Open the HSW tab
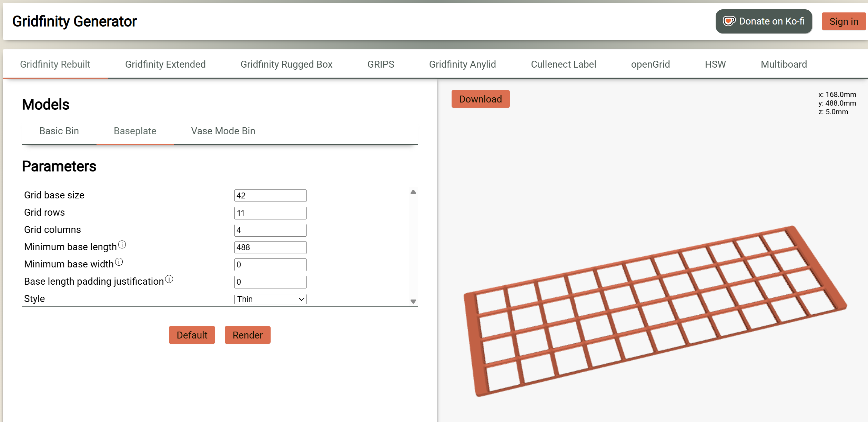Screen dimensions: 868x422 tap(715, 64)
